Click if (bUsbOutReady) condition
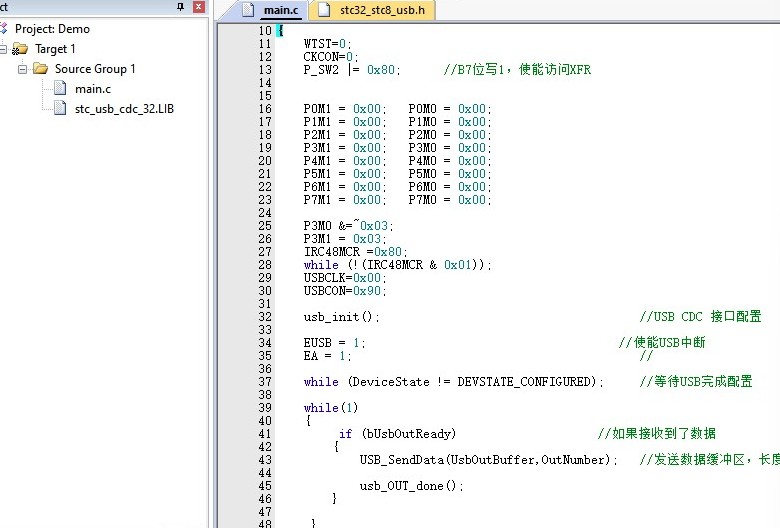Viewport: 780px width, 528px height. point(397,433)
